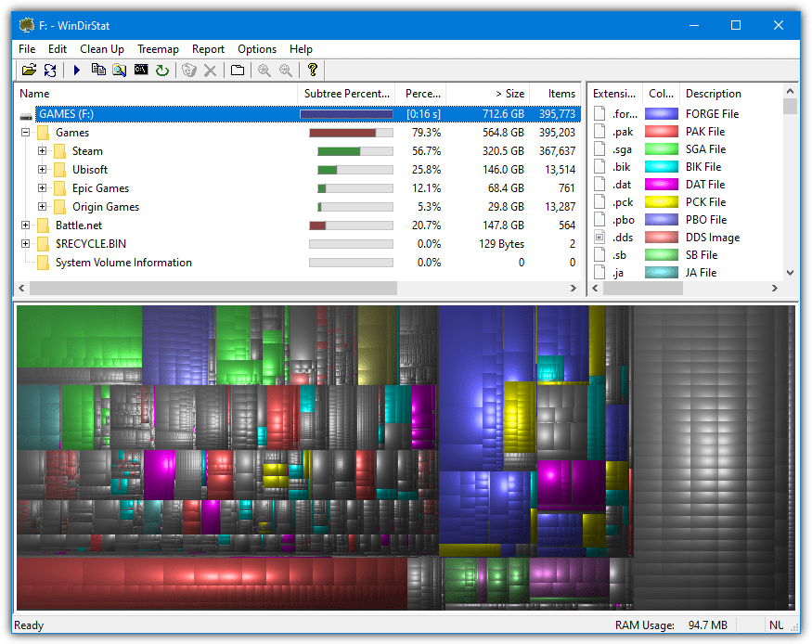
Task: Click the WinDirStat tree icon in title bar
Action: [x=27, y=25]
